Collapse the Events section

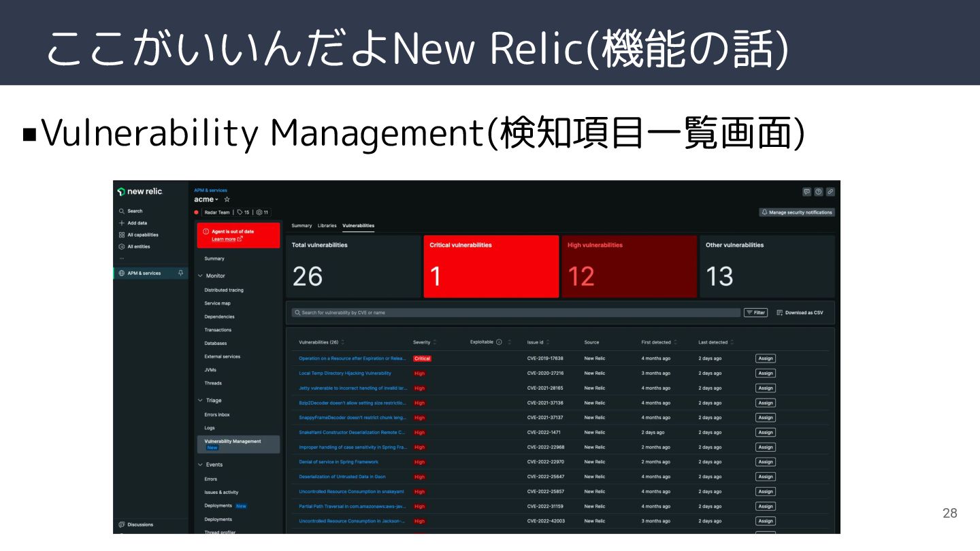210,465
